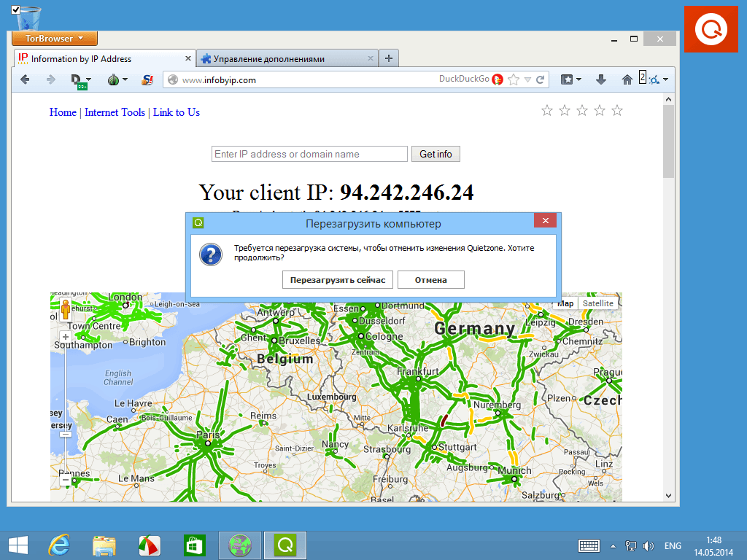Open the downloads arrow icon

601,79
